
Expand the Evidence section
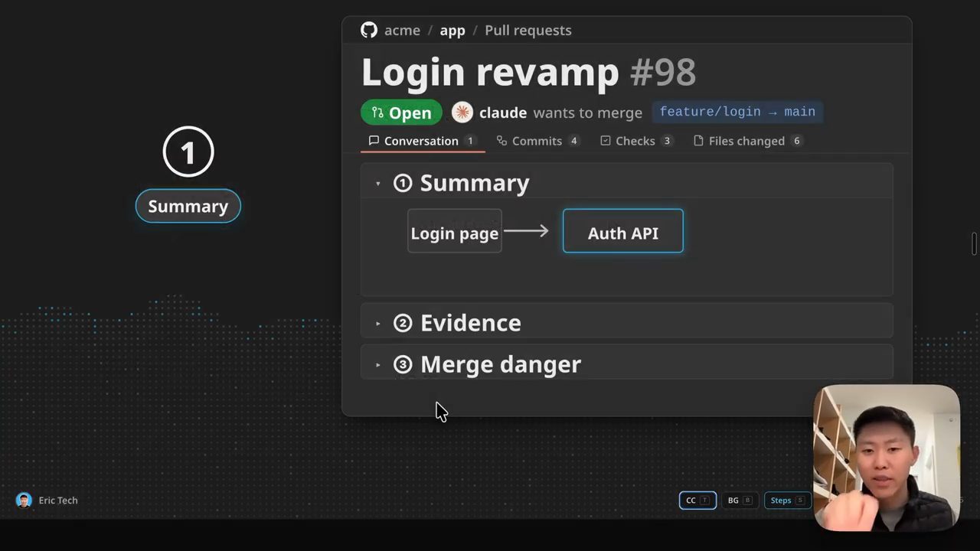point(377,324)
